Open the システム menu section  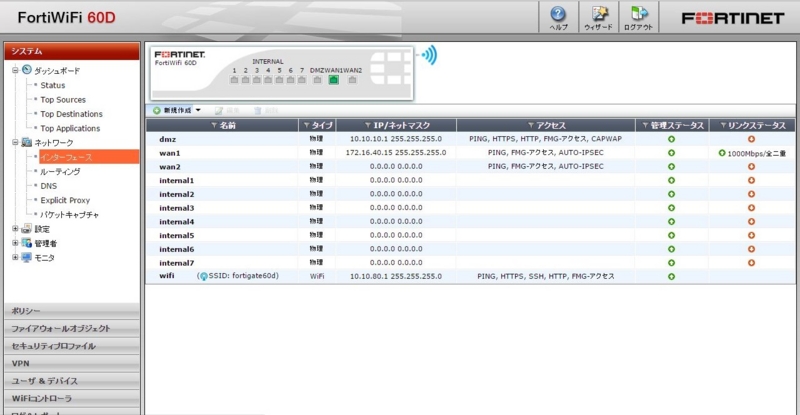[72, 52]
